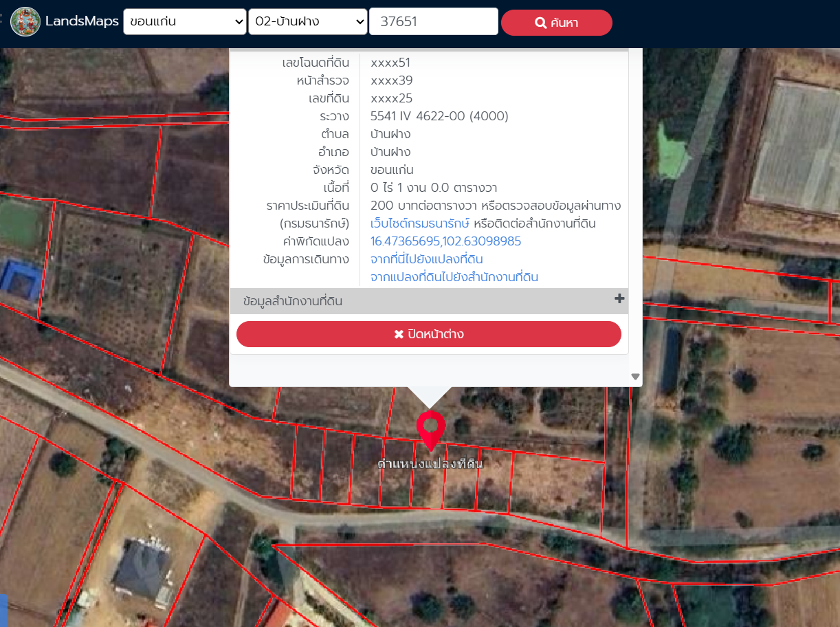Open the จากแปลงที่ดินไปยังสำนักงานที่ดิน directions link

pos(454,277)
